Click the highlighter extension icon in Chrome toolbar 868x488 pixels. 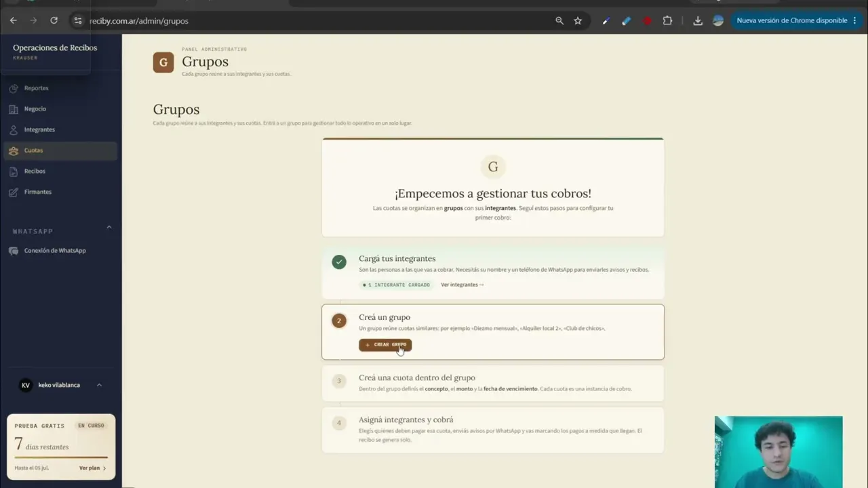(627, 20)
